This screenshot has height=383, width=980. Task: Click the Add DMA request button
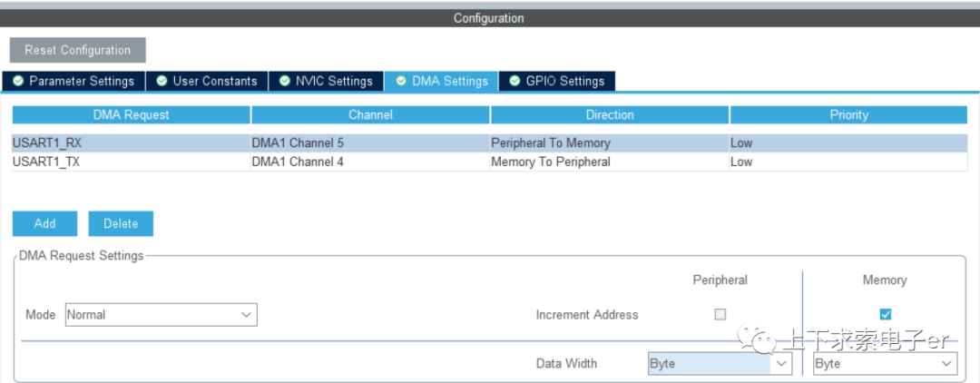click(x=44, y=223)
